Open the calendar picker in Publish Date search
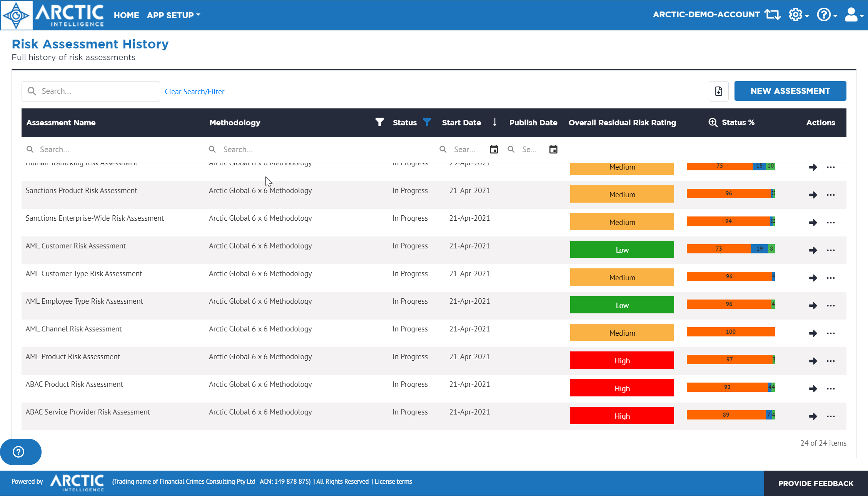The width and height of the screenshot is (868, 496). [x=553, y=149]
